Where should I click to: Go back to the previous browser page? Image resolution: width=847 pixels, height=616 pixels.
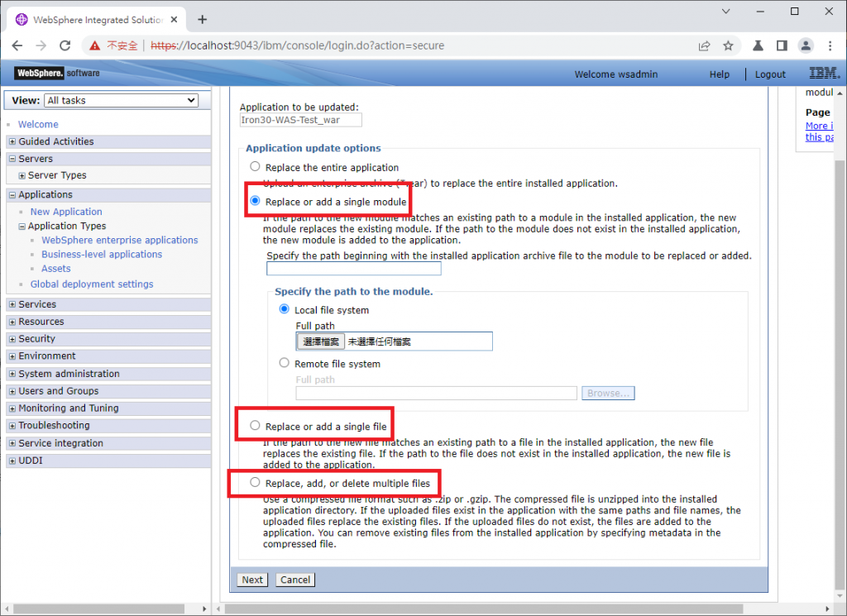click(17, 45)
